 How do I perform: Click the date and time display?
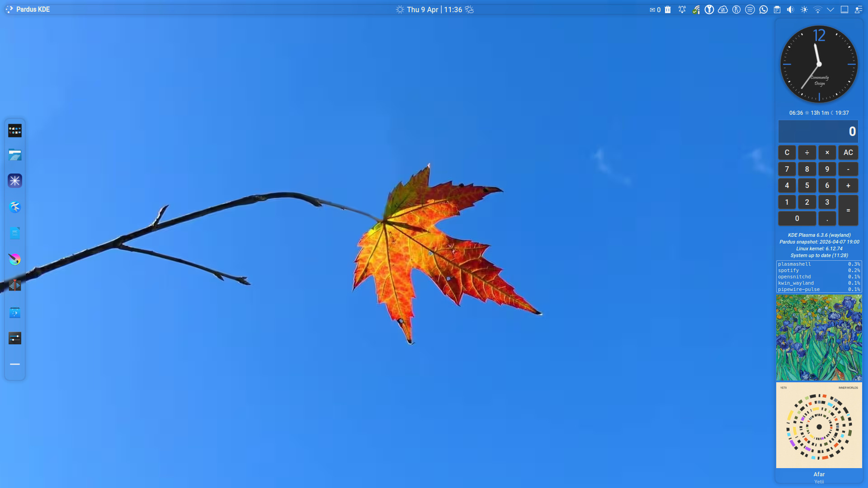tap(434, 9)
